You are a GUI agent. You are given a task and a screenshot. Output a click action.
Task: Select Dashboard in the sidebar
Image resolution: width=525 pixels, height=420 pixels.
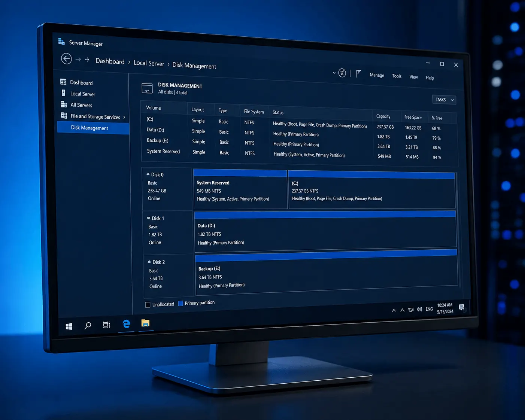coord(81,83)
